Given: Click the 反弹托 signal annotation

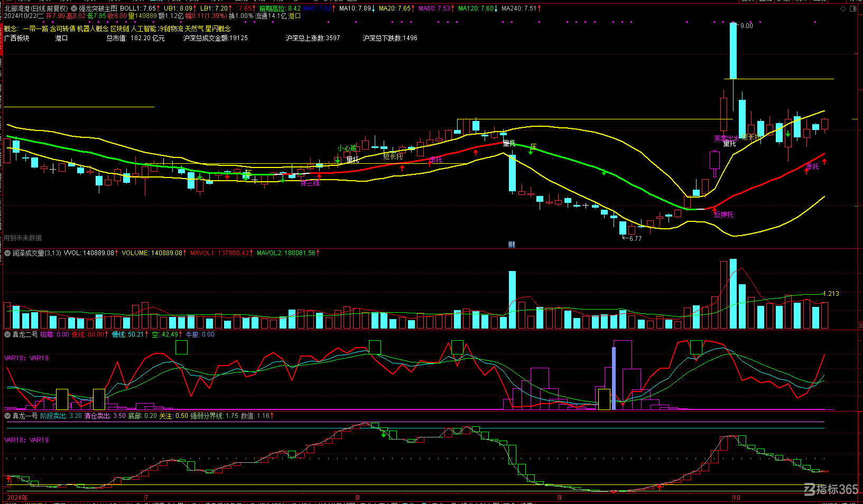Looking at the screenshot, I should (x=724, y=214).
